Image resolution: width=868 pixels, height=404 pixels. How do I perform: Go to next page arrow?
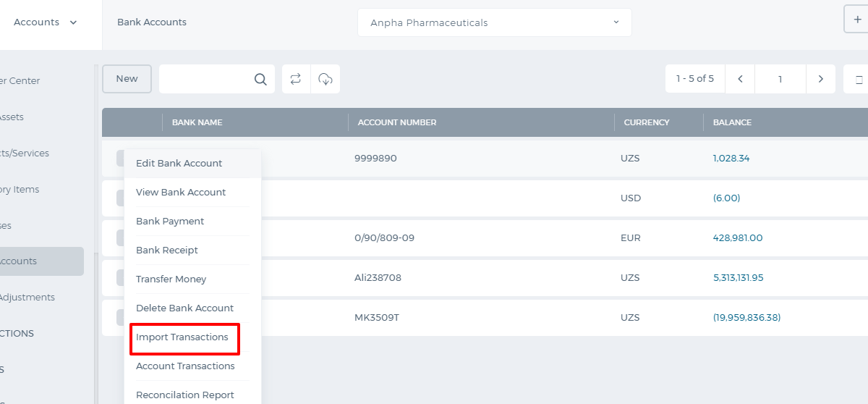[820, 79]
